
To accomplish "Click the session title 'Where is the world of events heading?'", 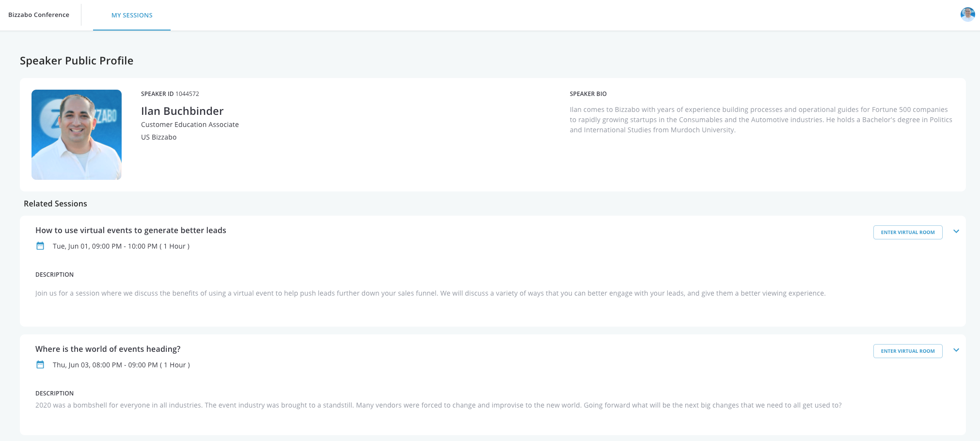I will pyautogui.click(x=107, y=348).
